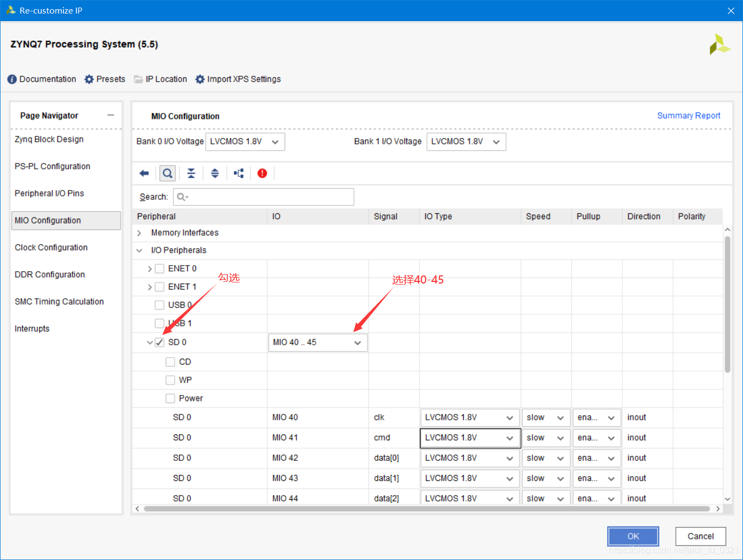Click the collapse all toolbar icon
This screenshot has width=743, height=560.
(191, 173)
